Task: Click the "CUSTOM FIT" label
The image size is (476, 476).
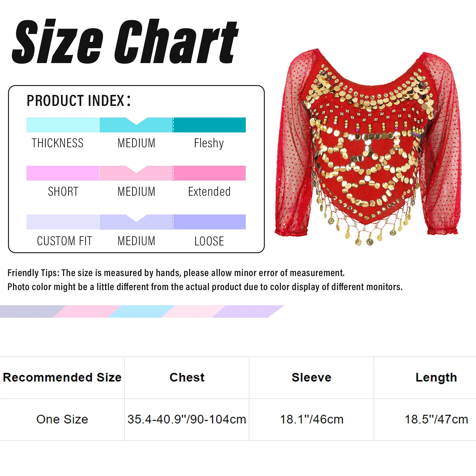Action: coord(65,241)
